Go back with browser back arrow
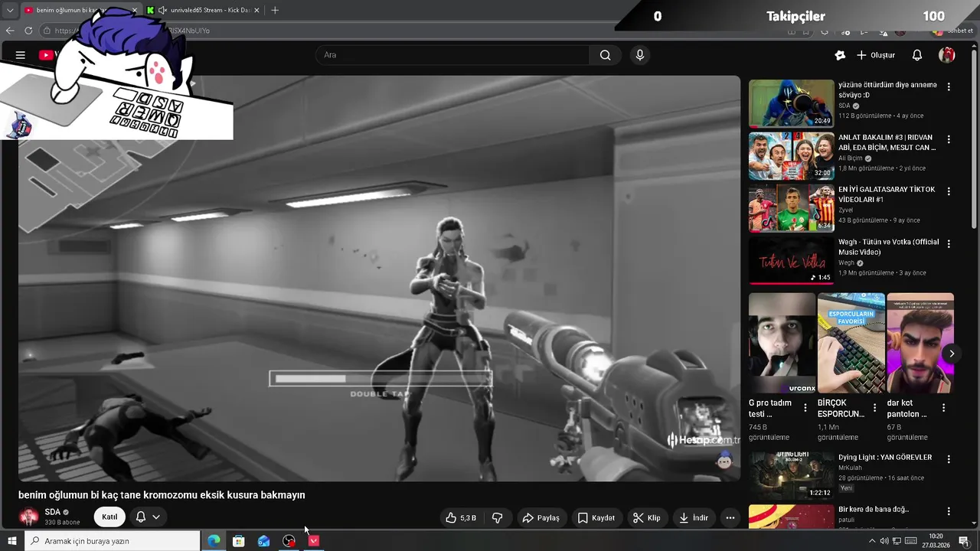Screen dimensions: 980x551 click(10, 31)
